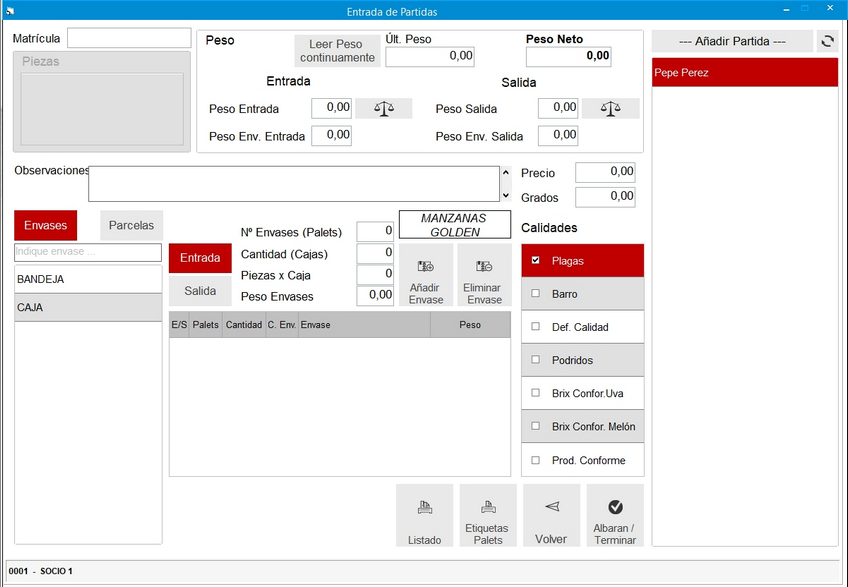Click the Nº Envases (Palets) field

375,232
